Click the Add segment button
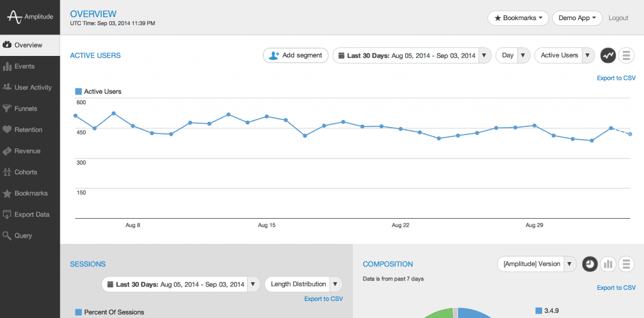 point(296,55)
